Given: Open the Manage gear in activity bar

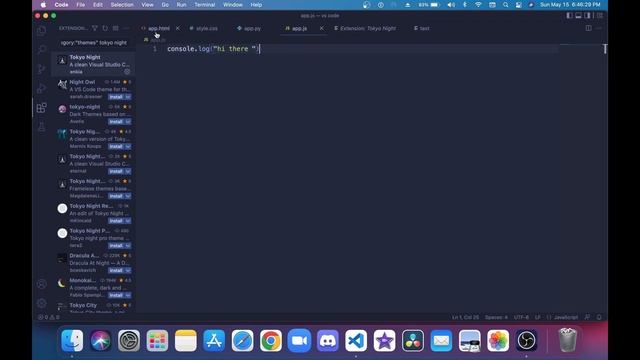Looking at the screenshot, I should coord(42,303).
